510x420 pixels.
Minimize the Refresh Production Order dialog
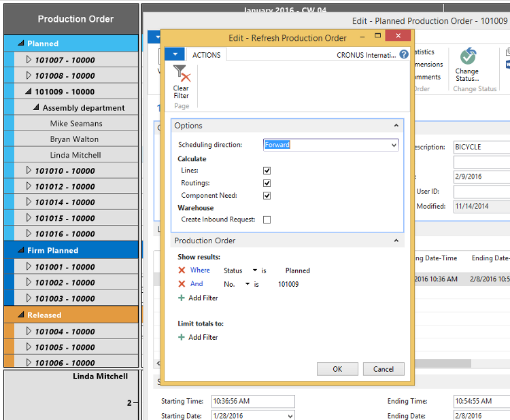coord(362,37)
